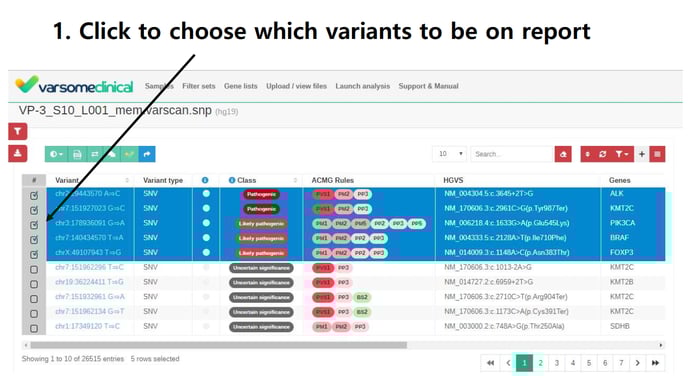This screenshot has height=378, width=688.
Task: Click the blue share arrow toolbar button
Action: 147,154
